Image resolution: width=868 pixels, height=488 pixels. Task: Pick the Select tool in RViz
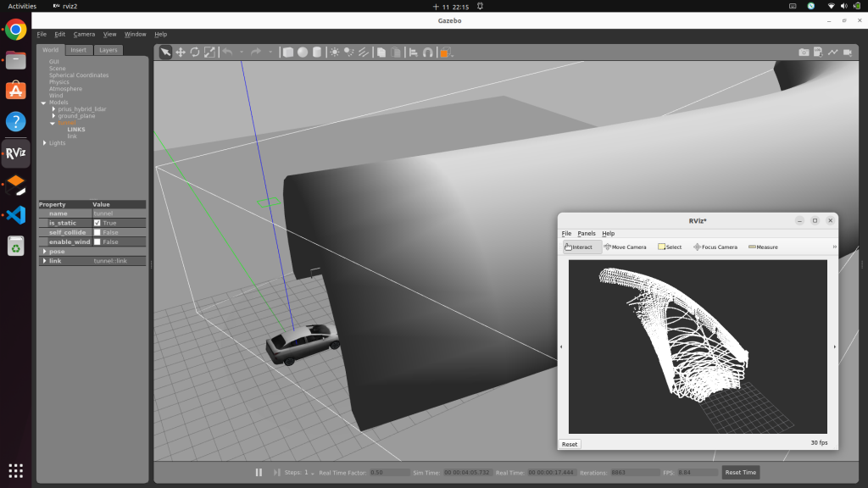click(670, 247)
